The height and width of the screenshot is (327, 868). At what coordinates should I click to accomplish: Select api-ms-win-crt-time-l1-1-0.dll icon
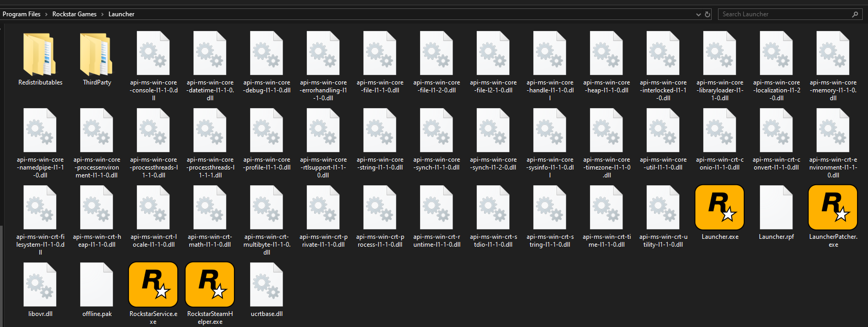[606, 207]
